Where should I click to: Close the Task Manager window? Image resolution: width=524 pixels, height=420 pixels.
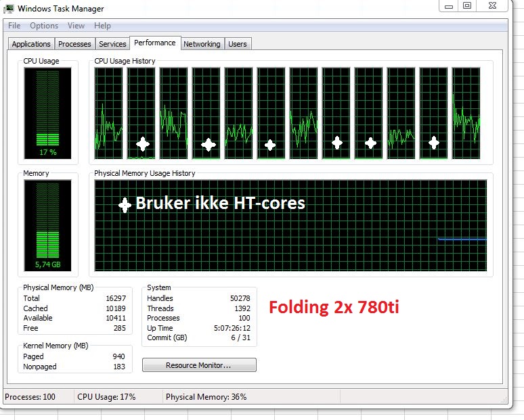click(492, 5)
